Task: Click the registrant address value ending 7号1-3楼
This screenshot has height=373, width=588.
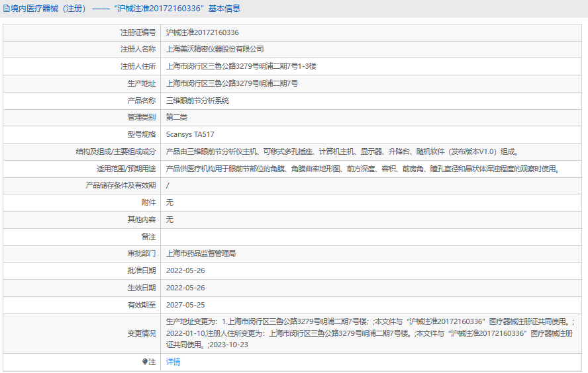Action: (x=241, y=66)
